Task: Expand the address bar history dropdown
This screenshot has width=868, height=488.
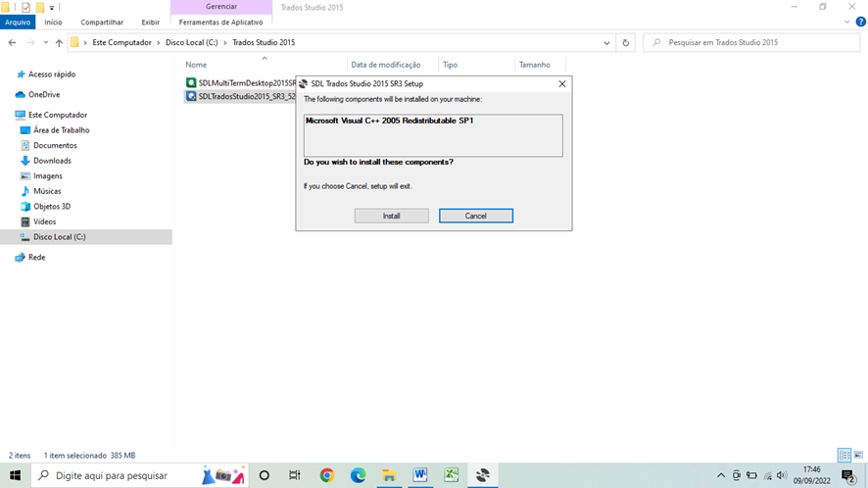Action: pyautogui.click(x=606, y=43)
